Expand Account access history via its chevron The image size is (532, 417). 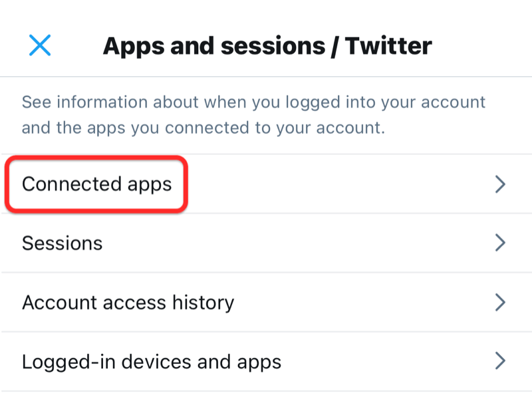500,303
